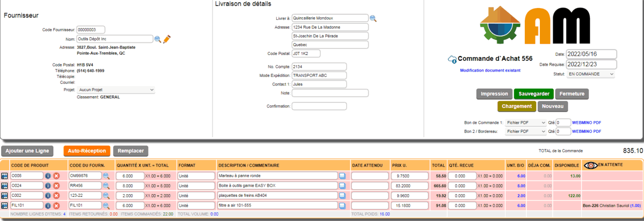Click the Fermeture button

click(572, 94)
